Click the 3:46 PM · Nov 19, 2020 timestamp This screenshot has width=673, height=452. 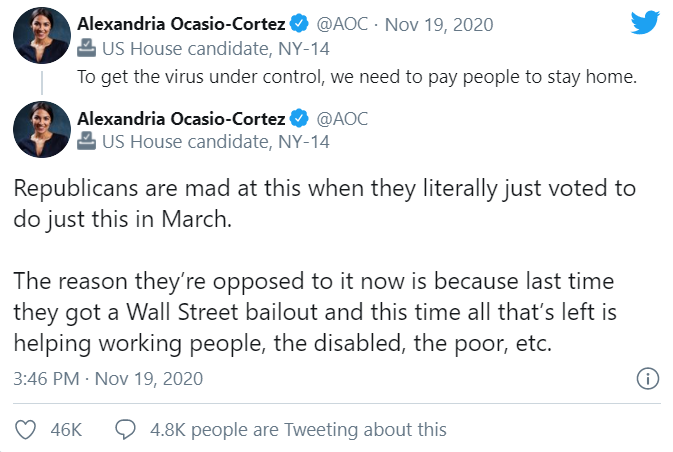(108, 379)
